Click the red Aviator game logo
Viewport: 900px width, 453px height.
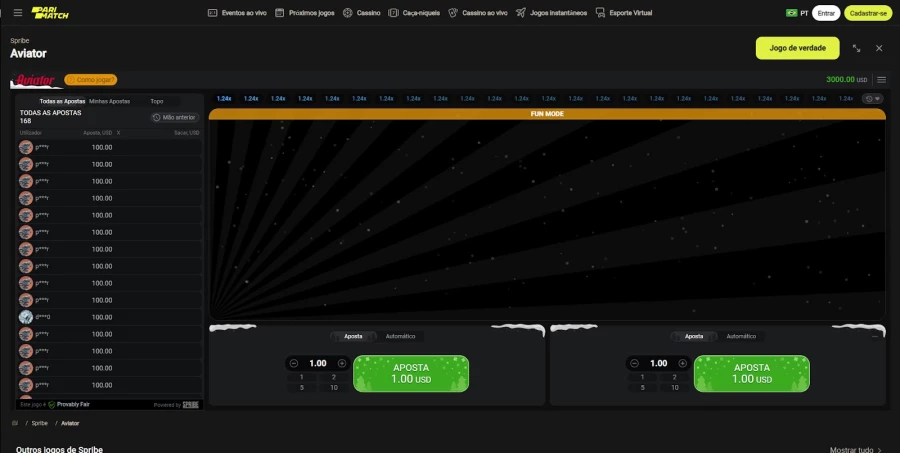[x=36, y=80]
